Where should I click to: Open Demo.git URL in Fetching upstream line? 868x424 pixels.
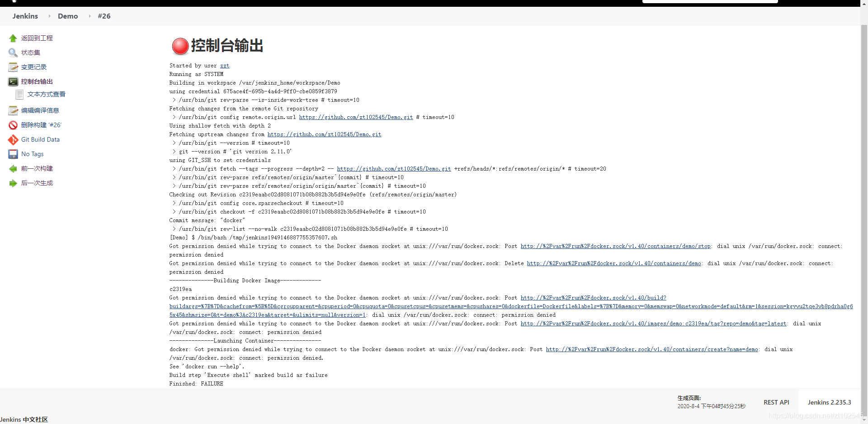(324, 134)
